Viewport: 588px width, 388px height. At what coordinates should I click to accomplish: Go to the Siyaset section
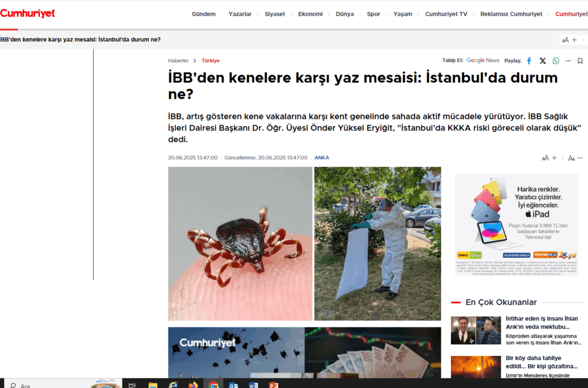click(x=275, y=14)
